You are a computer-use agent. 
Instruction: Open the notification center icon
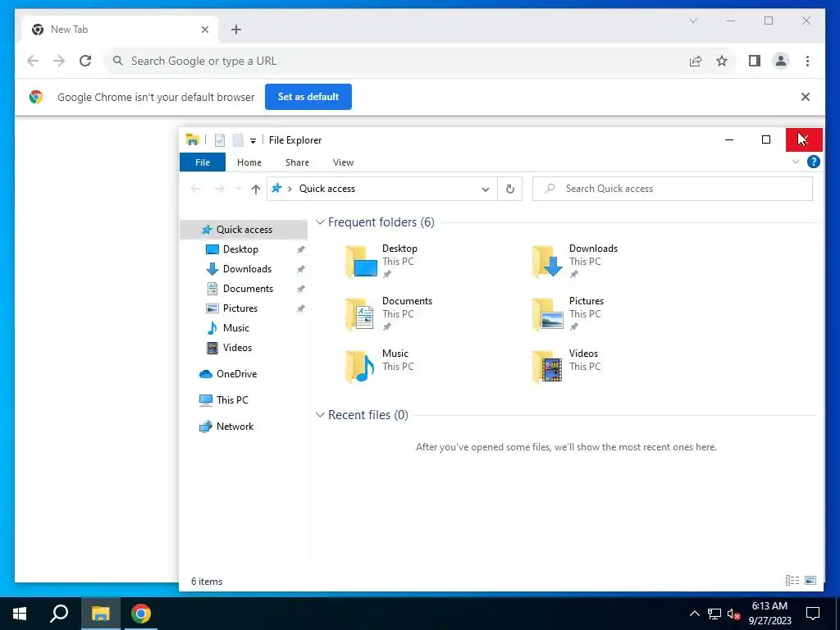coord(813,614)
